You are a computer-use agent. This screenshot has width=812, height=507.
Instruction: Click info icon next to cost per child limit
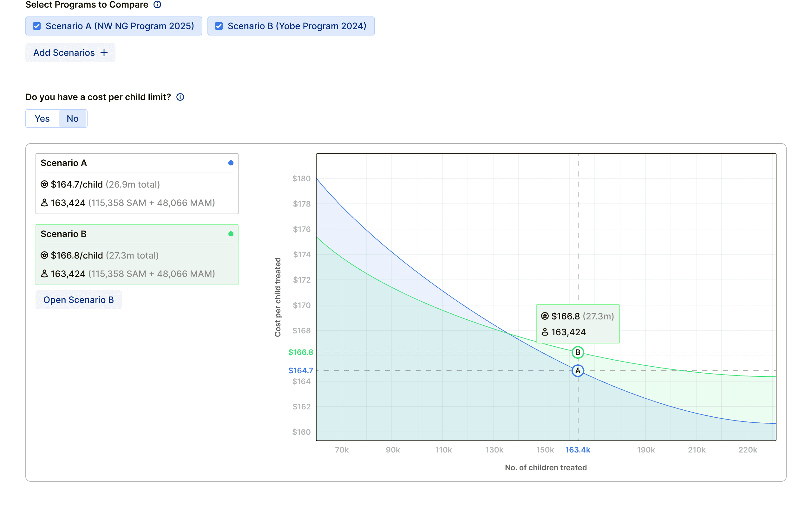pos(180,97)
